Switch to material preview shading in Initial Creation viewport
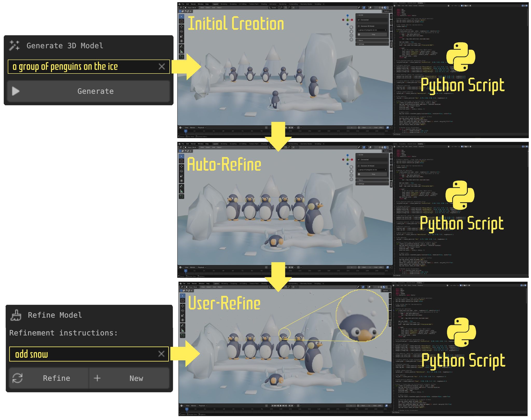This screenshot has height=420, width=531. click(385, 8)
